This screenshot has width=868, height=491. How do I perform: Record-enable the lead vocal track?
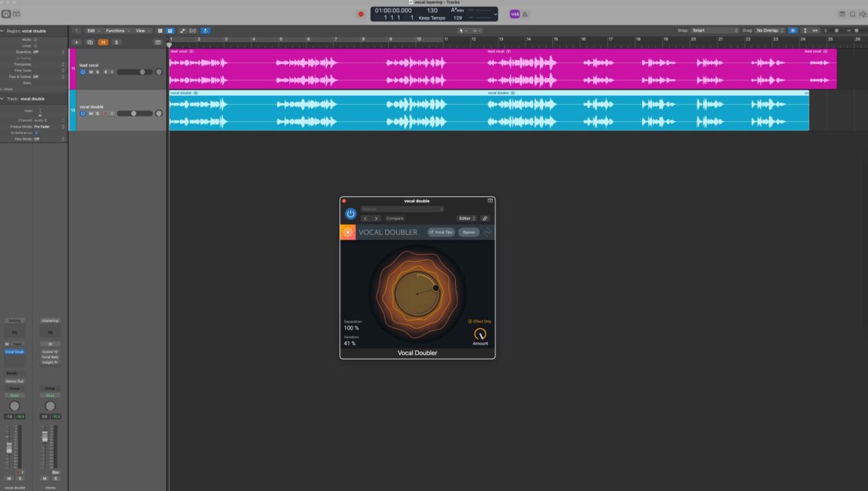(106, 71)
